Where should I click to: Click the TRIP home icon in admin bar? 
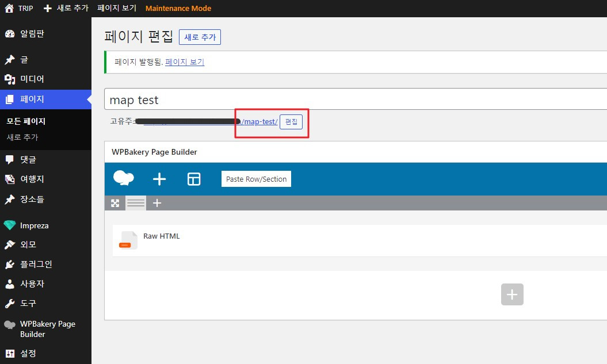pos(9,8)
